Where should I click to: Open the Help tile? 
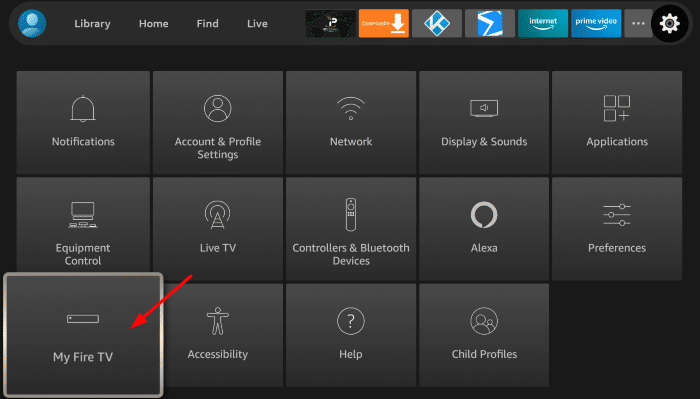[351, 335]
